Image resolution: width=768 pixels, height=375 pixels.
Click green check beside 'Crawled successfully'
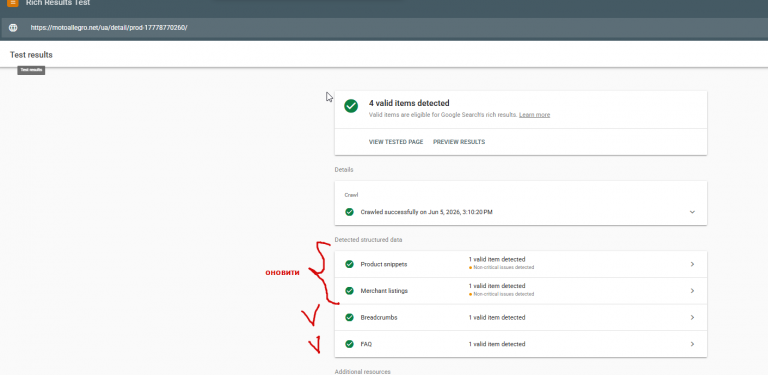pos(349,212)
